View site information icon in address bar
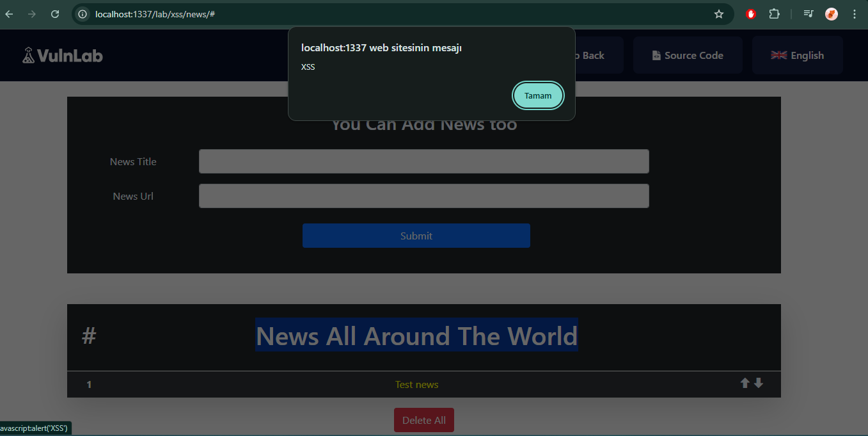The image size is (868, 436). tap(82, 14)
